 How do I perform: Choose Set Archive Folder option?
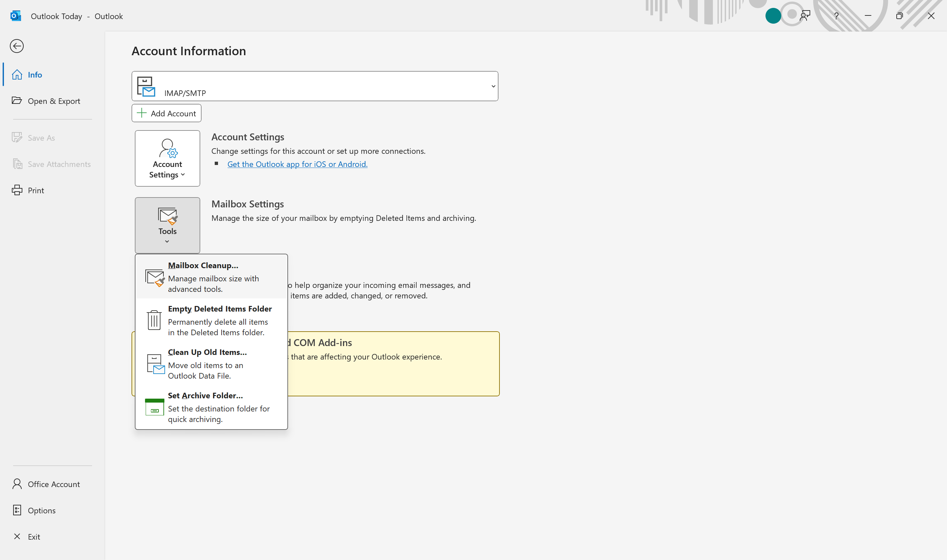(211, 407)
